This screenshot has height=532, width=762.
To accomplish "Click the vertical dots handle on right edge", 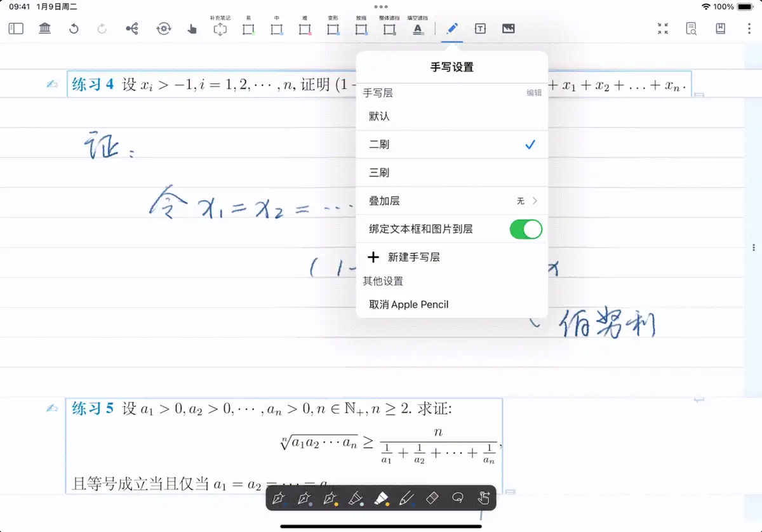I will coord(753,248).
